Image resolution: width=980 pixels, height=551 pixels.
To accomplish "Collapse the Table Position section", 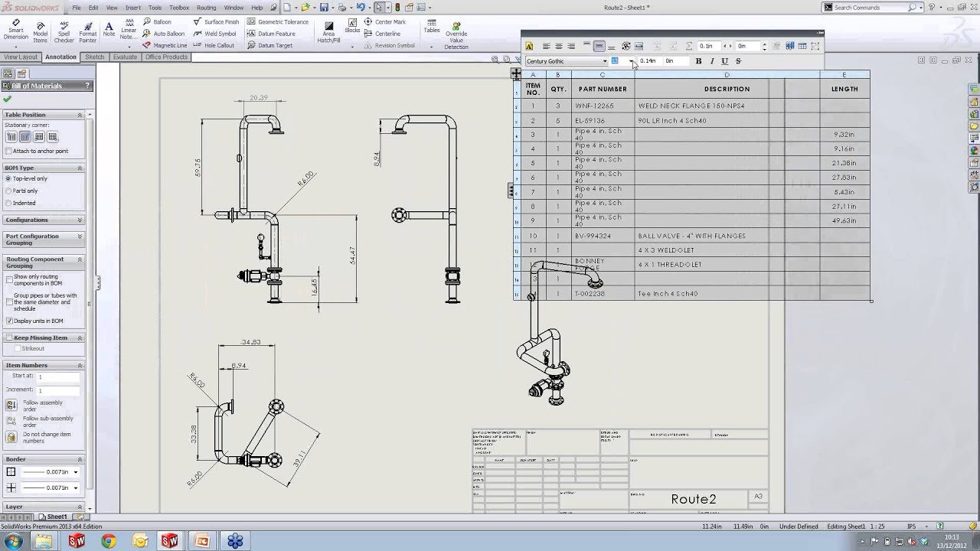I will (x=80, y=115).
